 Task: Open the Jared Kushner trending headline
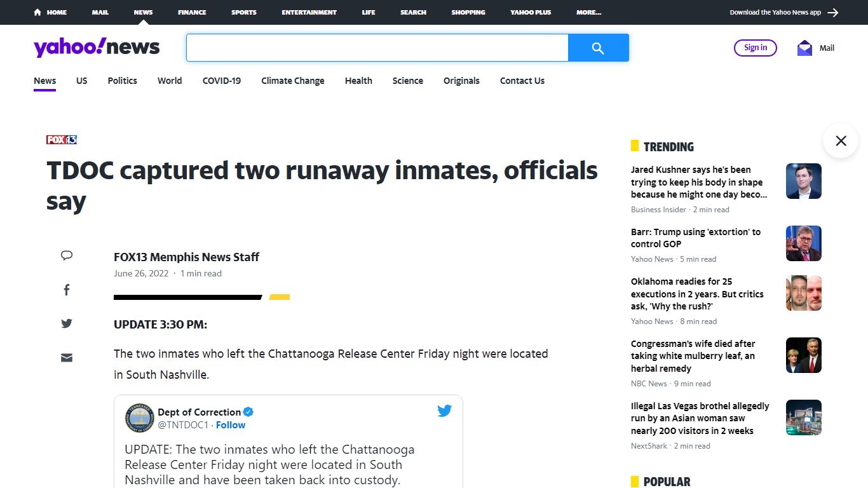[699, 182]
